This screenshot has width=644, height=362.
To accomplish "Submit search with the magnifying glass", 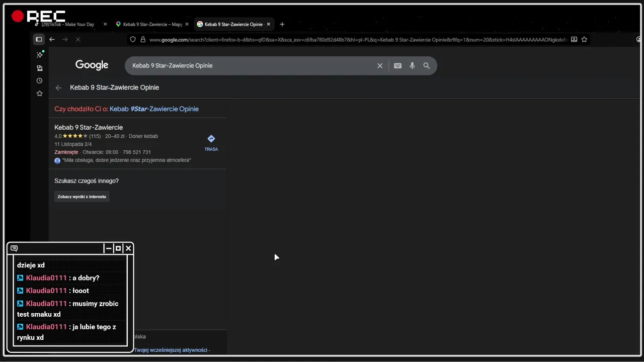I will 427,65.
